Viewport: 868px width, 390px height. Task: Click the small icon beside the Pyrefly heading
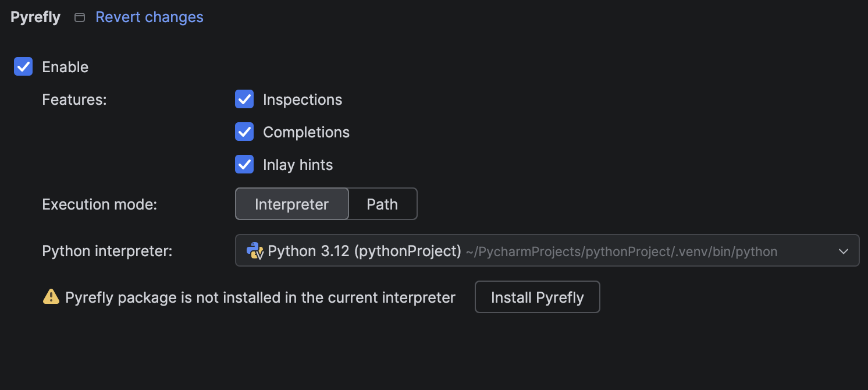[x=79, y=17]
